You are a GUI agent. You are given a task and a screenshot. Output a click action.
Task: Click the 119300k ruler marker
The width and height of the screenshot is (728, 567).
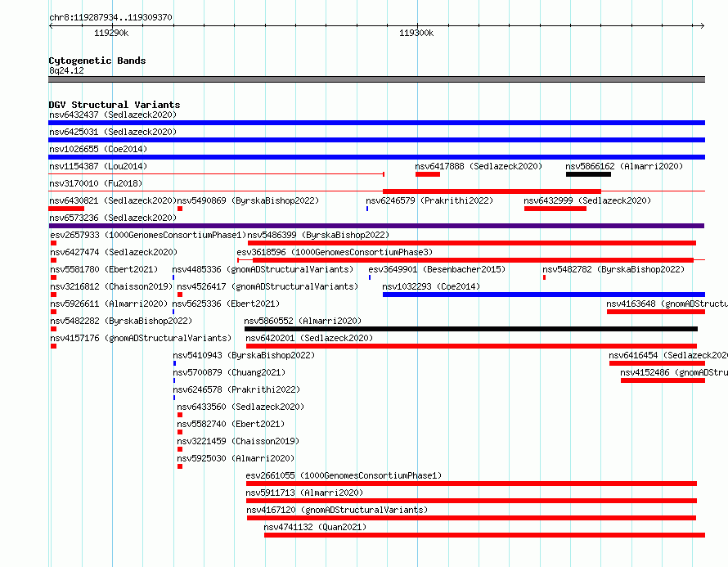point(416,33)
